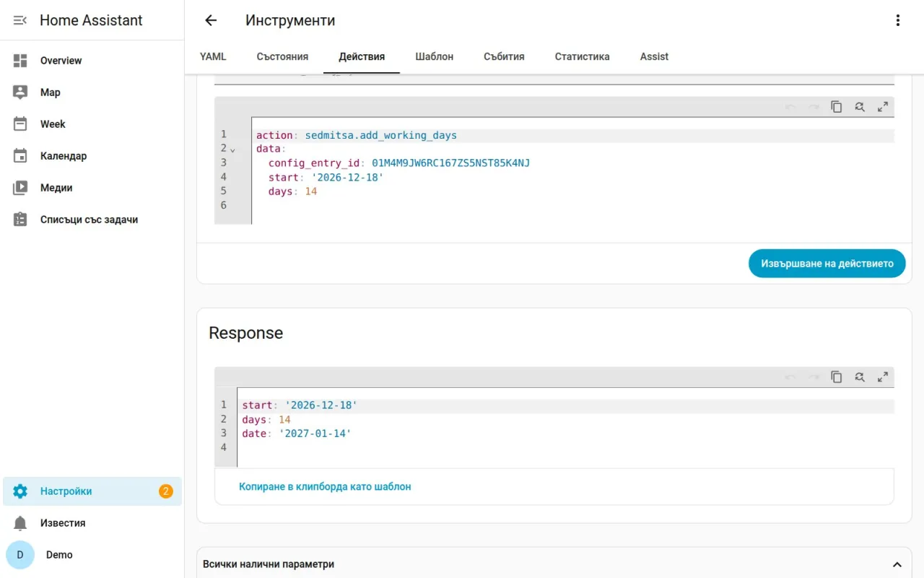Click notification badge 2 on Настройки

click(166, 491)
